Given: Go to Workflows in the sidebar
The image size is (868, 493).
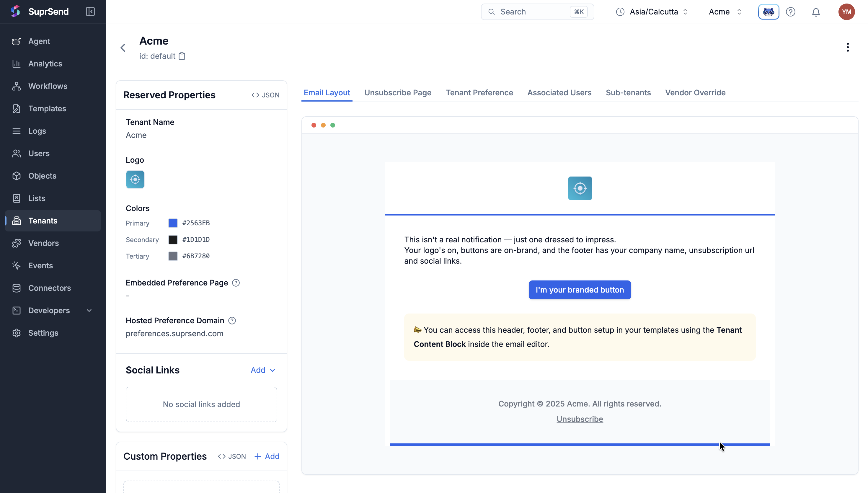Looking at the screenshot, I should 53,86.
